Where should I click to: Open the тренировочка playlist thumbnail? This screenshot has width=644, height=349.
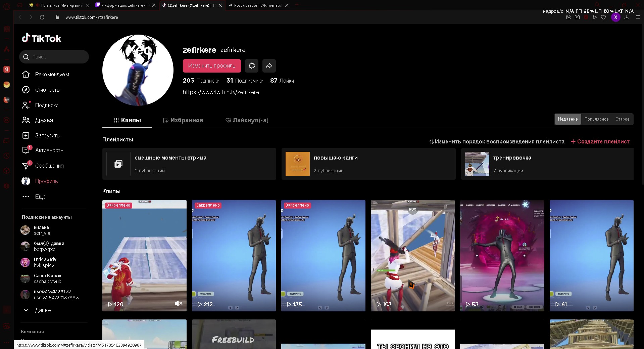(x=477, y=164)
